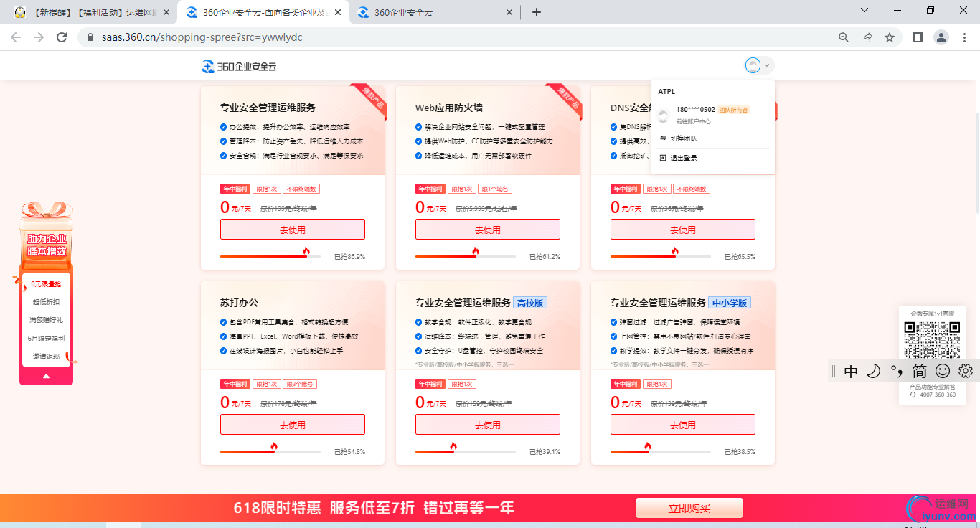Open the Chrome profile avatar icon

(941, 37)
